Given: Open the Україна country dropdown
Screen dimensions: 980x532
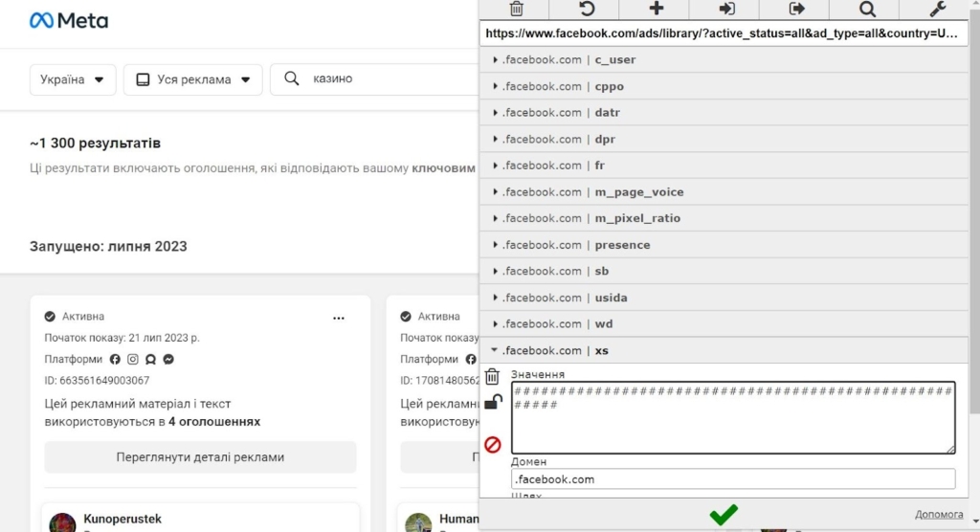Looking at the screenshot, I should tap(73, 79).
